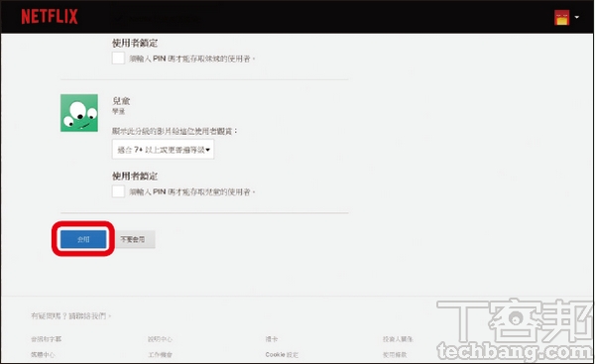Click the green monster avatar of 兒童 profile

(x=79, y=113)
